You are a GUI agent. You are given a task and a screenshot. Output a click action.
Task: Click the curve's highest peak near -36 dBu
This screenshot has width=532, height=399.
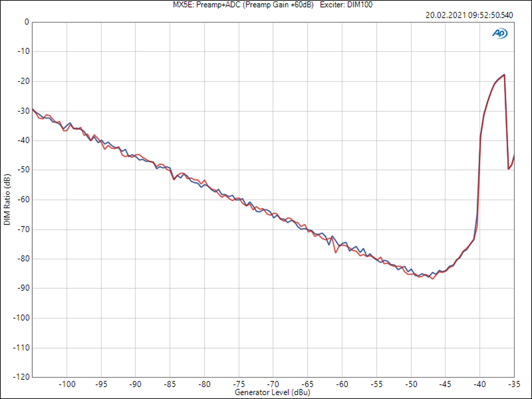504,75
